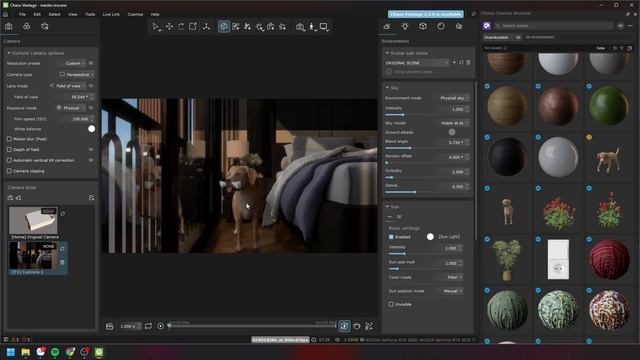Click the highlighted object picker toolbar icon

coord(224,27)
